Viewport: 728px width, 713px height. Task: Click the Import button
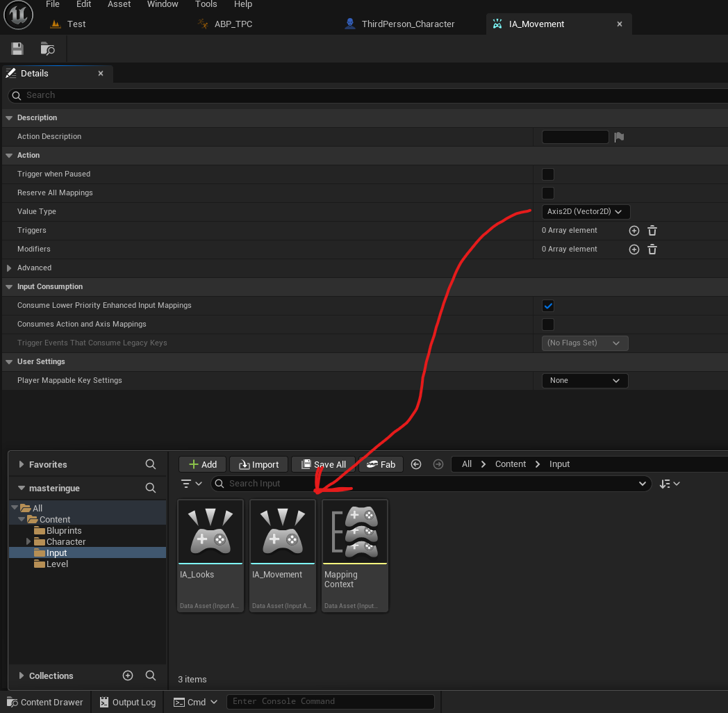click(258, 464)
